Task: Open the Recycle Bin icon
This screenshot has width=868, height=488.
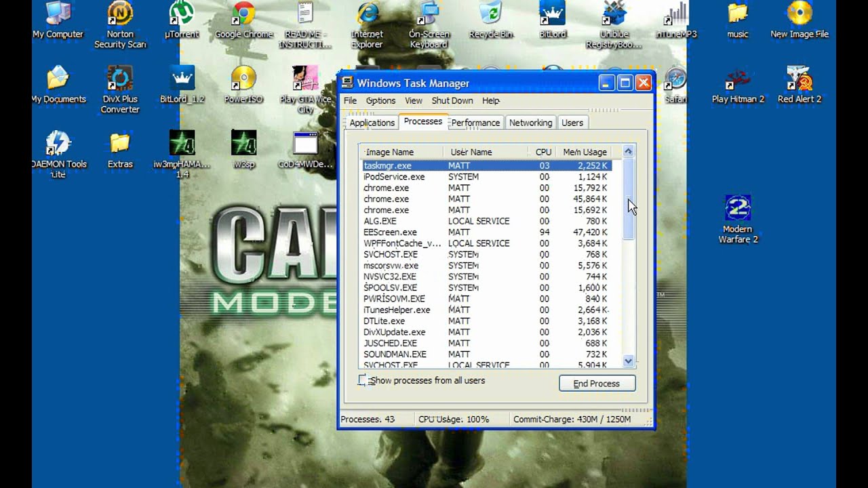Action: [491, 20]
